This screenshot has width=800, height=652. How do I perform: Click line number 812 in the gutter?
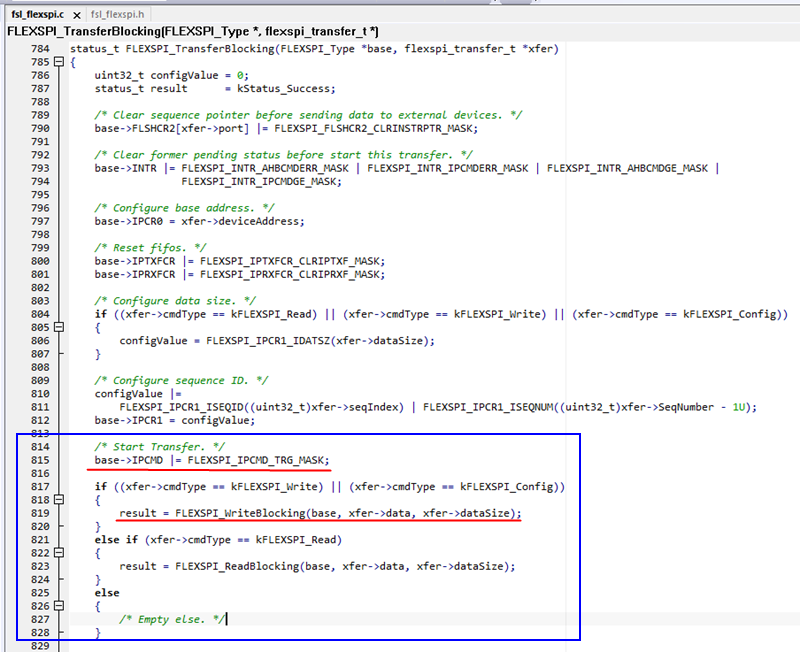pos(40,420)
